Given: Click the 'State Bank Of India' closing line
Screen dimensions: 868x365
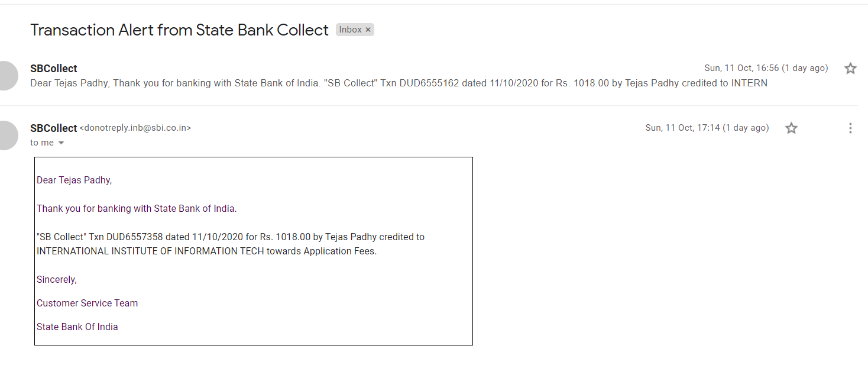Looking at the screenshot, I should (77, 327).
